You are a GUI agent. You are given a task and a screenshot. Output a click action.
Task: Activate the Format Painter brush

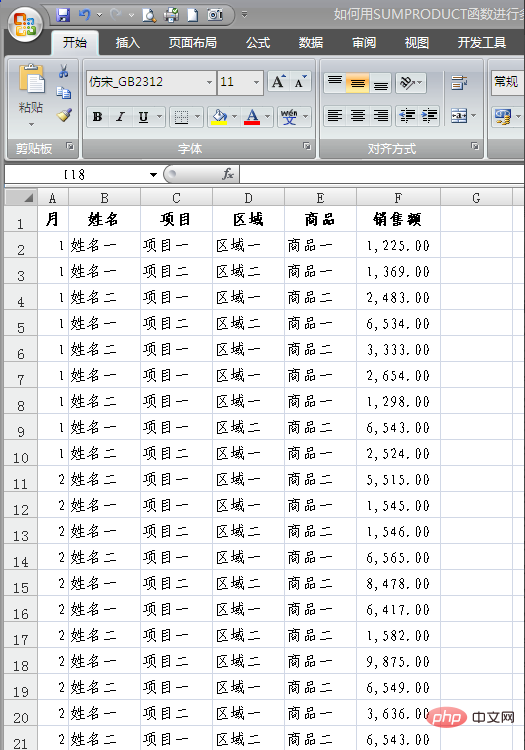point(64,115)
